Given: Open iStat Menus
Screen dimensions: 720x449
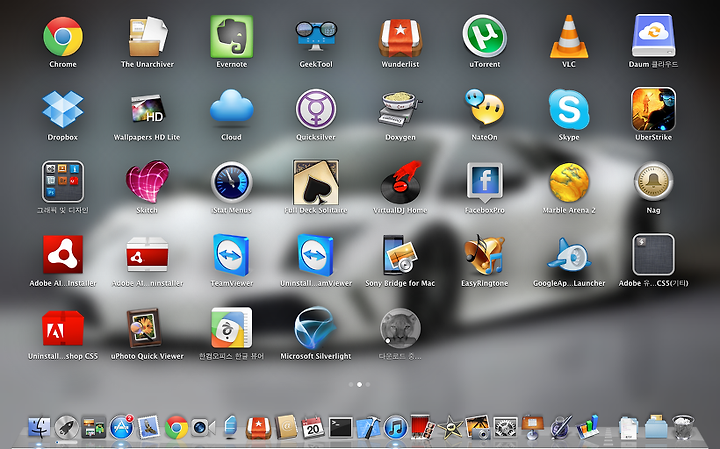Looking at the screenshot, I should point(231,182).
